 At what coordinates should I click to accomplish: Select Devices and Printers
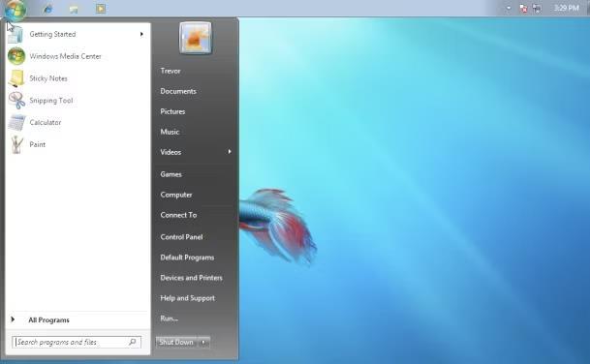click(191, 278)
